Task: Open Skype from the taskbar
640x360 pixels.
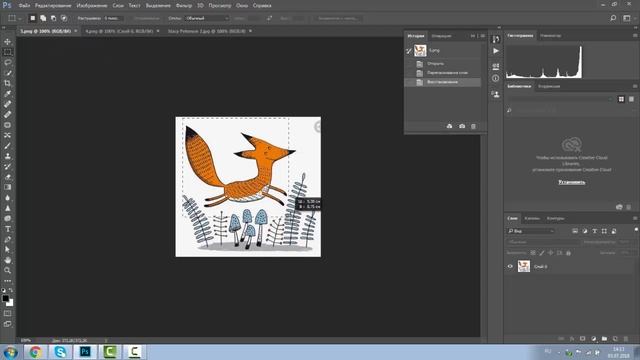Action: (x=60, y=352)
